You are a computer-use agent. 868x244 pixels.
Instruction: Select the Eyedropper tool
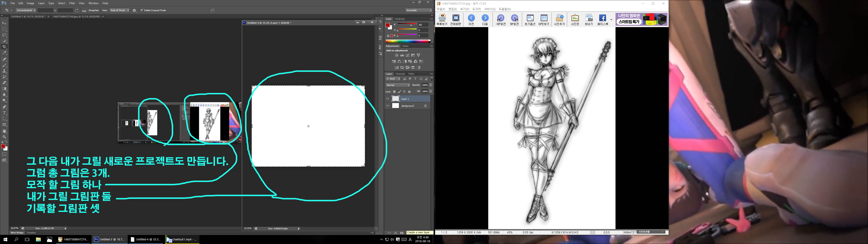4,53
